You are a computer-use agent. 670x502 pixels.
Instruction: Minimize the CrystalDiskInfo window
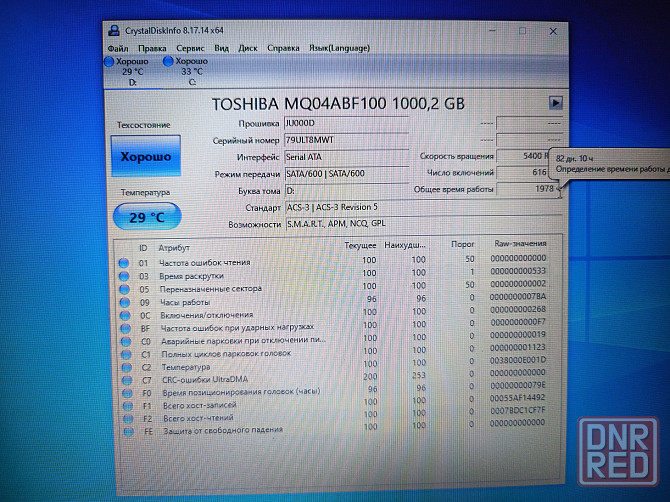coord(492,31)
